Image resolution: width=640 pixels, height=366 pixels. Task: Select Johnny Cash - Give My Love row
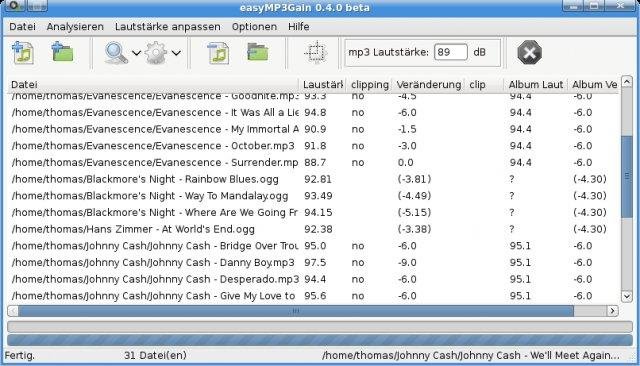click(x=313, y=296)
